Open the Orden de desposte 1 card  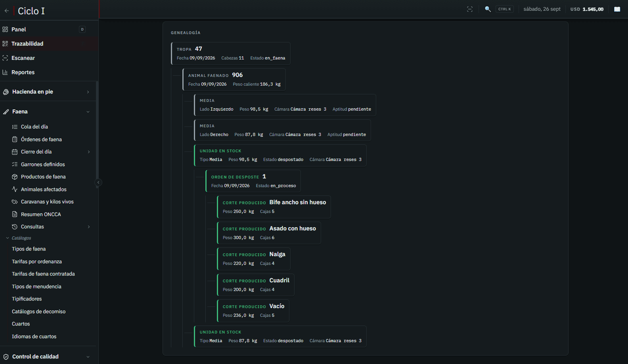click(x=253, y=181)
